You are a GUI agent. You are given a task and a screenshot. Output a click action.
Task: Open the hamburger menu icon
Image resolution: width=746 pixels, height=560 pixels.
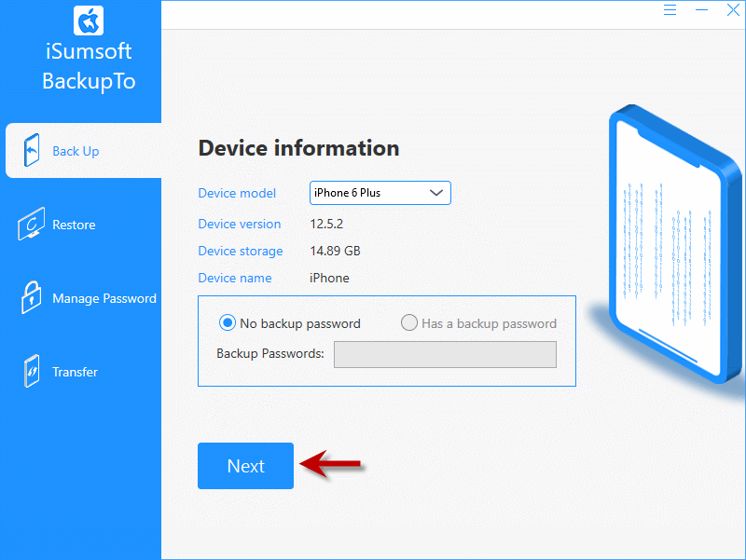click(x=670, y=9)
